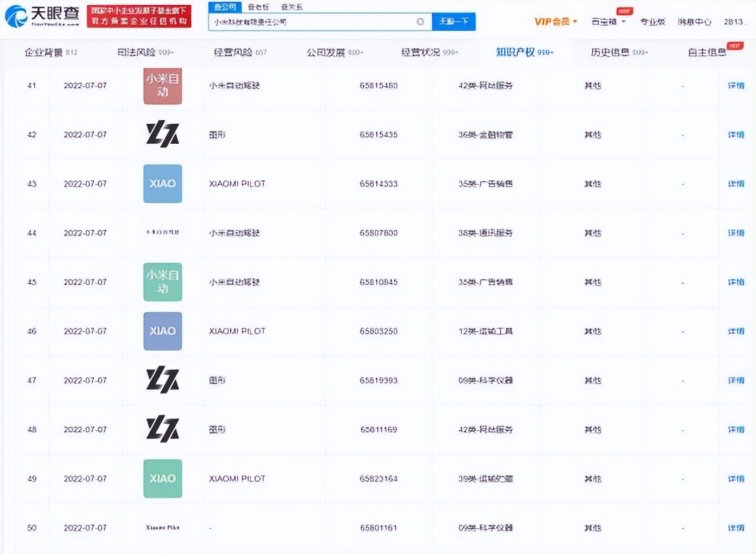
Task: Open 详情 for registration 65810845
Action: pos(736,282)
